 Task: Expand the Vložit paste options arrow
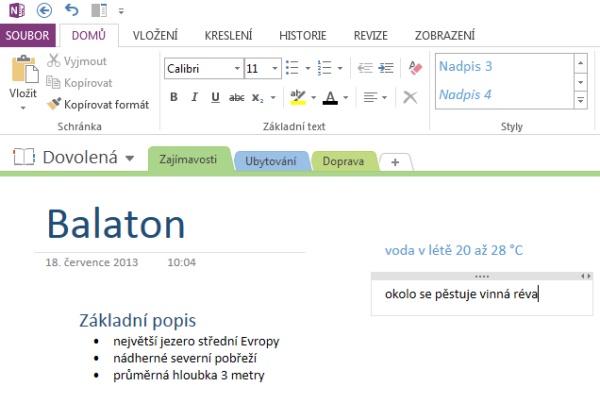click(x=23, y=108)
